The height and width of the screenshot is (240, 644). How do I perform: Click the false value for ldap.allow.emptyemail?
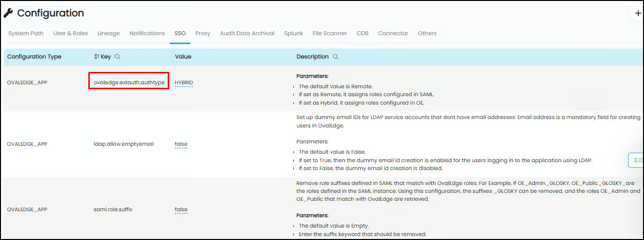[x=181, y=144]
